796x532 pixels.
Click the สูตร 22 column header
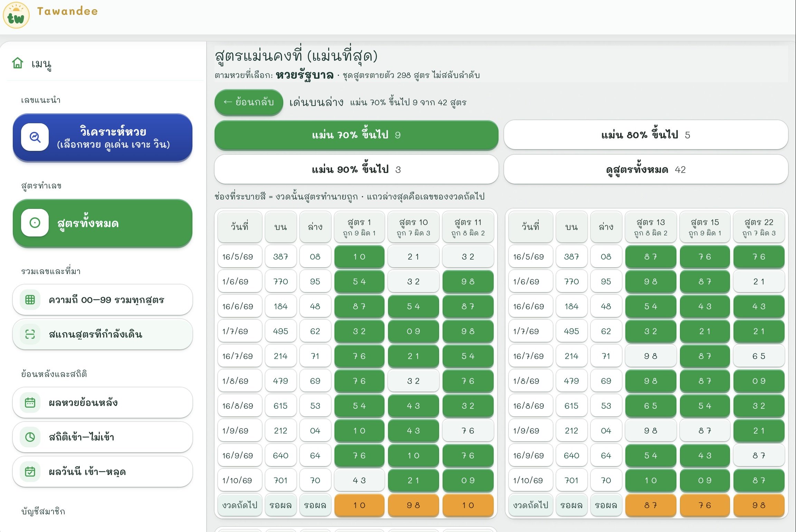pos(759,227)
